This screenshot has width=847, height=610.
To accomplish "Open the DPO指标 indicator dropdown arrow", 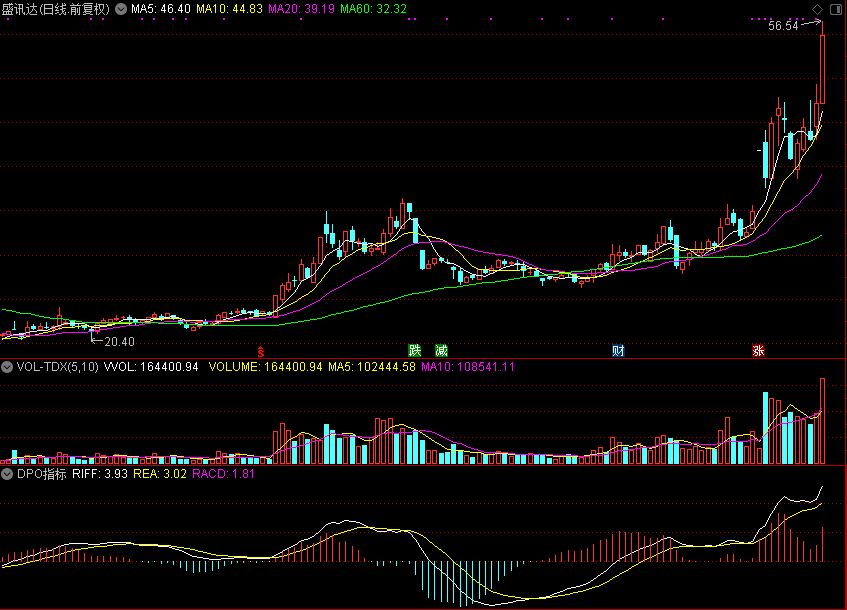I will coord(7,474).
